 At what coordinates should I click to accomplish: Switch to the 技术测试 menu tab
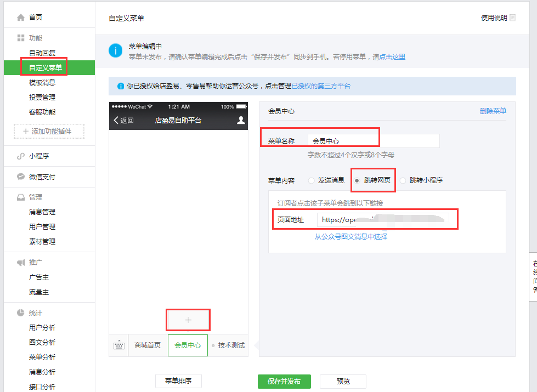[231, 345]
